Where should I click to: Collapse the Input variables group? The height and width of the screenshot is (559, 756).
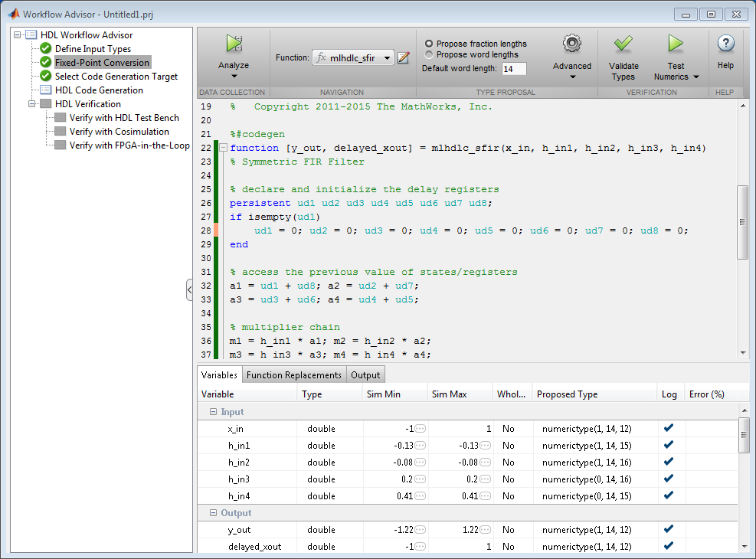(214, 412)
